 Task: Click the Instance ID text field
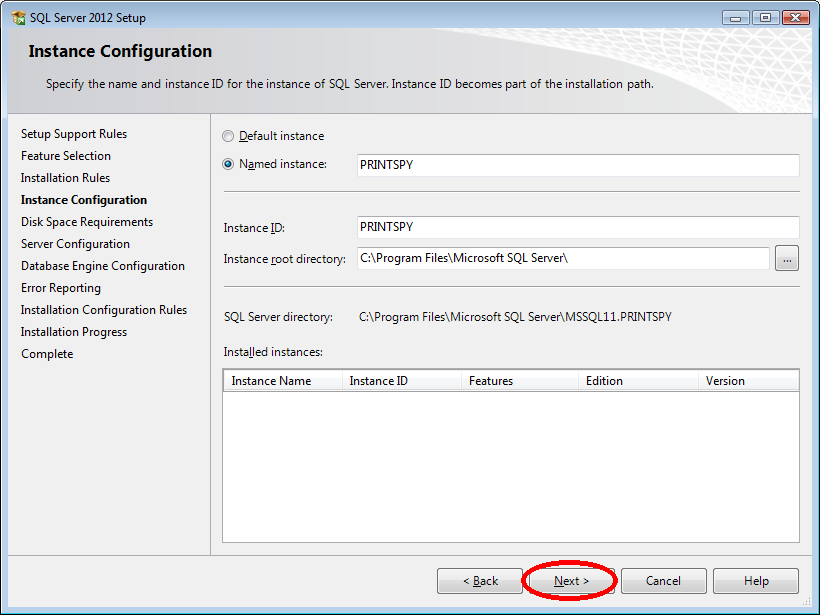click(x=578, y=227)
